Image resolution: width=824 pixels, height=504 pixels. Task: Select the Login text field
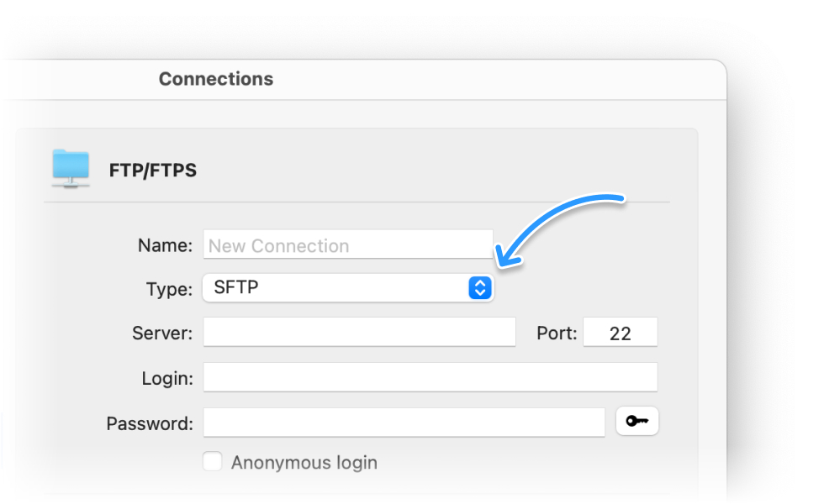tap(430, 377)
